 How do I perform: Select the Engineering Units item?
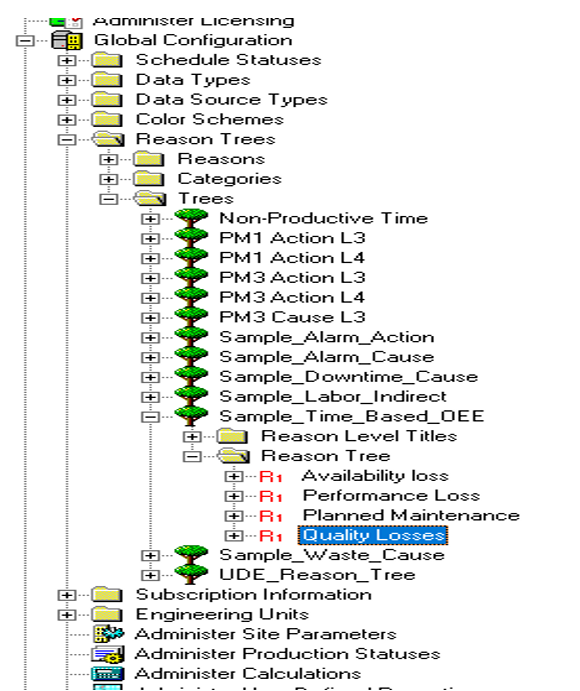coord(222,614)
